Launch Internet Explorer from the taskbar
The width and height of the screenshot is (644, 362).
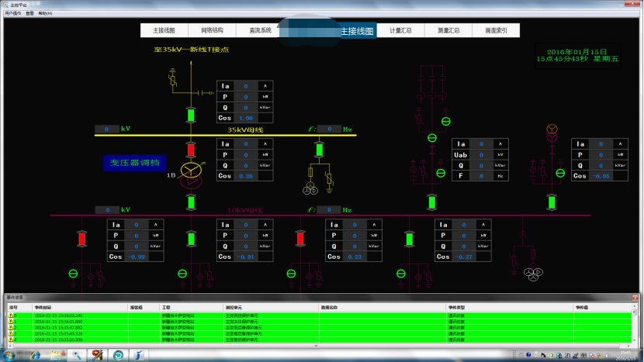pyautogui.click(x=36, y=355)
